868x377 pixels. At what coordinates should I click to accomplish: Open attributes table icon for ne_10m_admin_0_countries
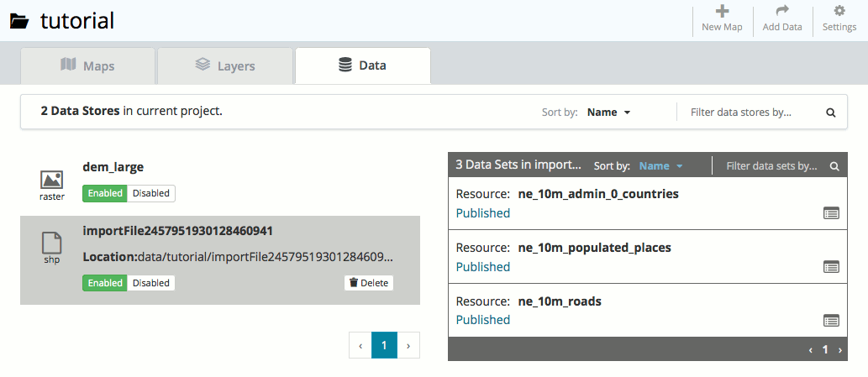pyautogui.click(x=831, y=213)
